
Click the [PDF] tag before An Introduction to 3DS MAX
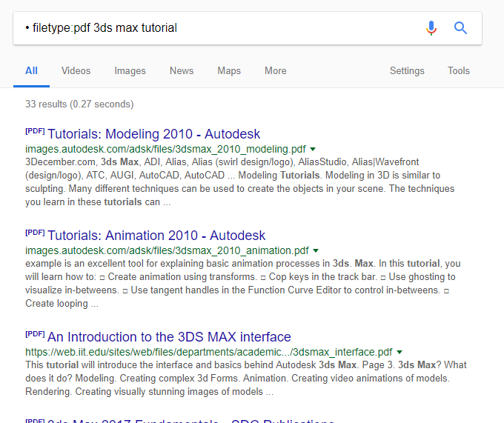pos(35,333)
